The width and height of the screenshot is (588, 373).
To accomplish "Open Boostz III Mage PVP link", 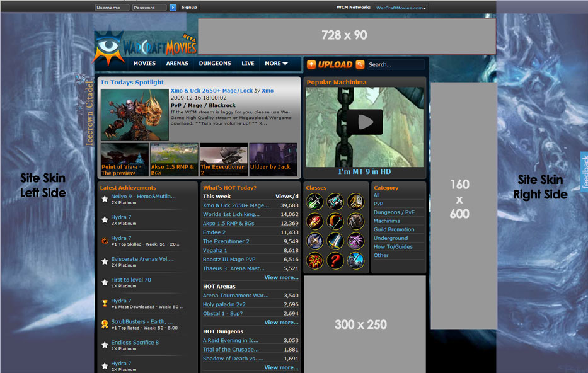I will [x=229, y=260].
